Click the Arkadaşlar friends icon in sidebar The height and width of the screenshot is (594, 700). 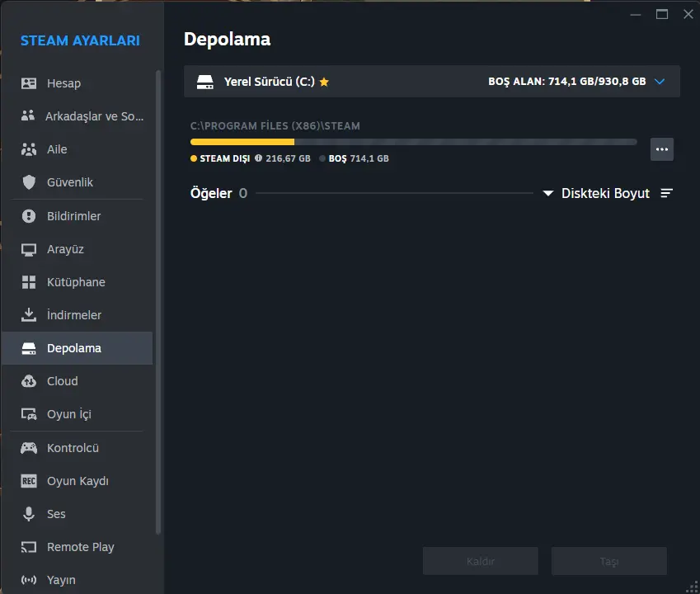[x=28, y=115]
